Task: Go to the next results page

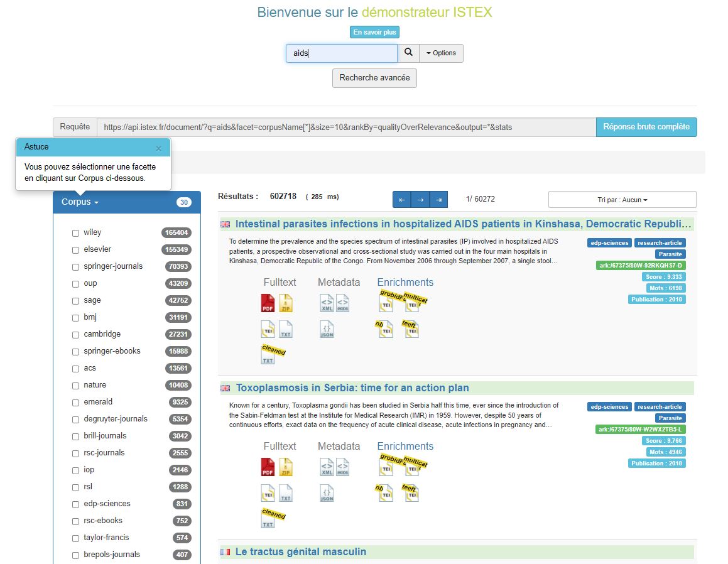Action: click(420, 200)
